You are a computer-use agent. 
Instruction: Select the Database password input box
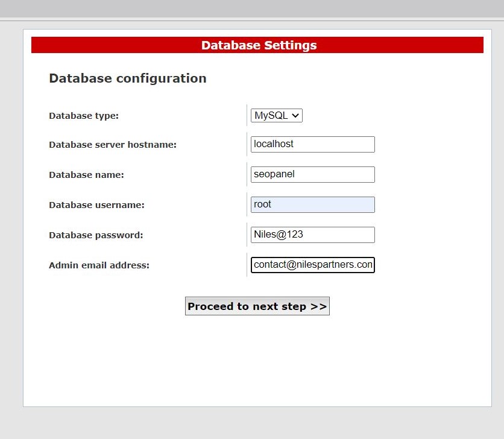[x=312, y=235]
